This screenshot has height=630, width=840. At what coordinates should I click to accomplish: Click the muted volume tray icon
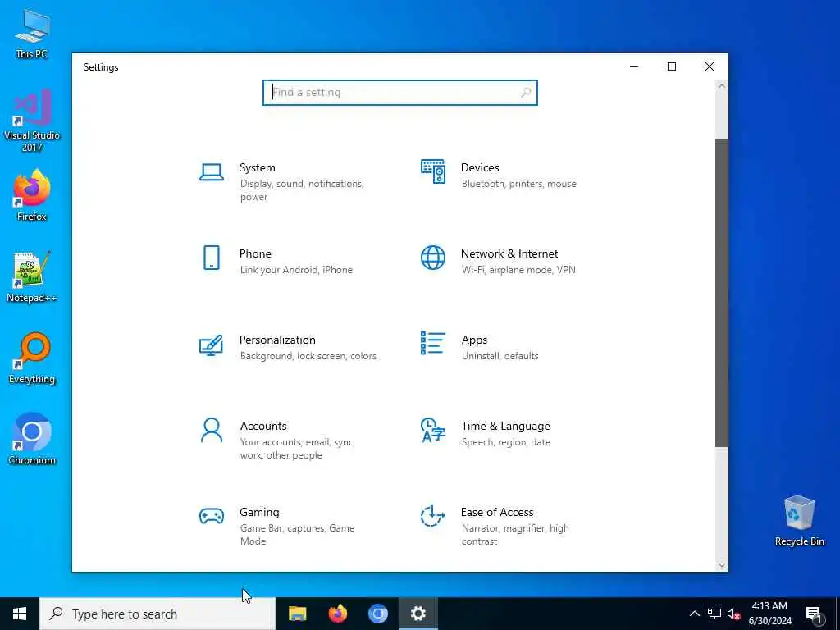(x=733, y=614)
